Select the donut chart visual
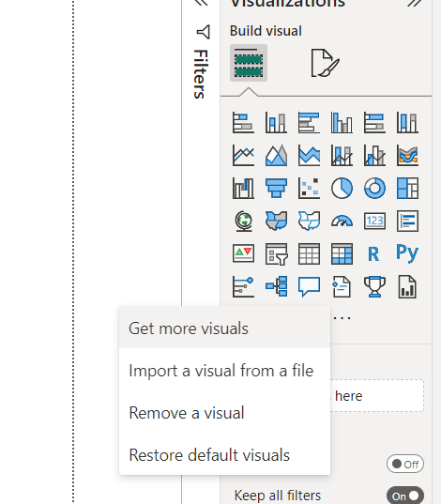 [x=374, y=188]
